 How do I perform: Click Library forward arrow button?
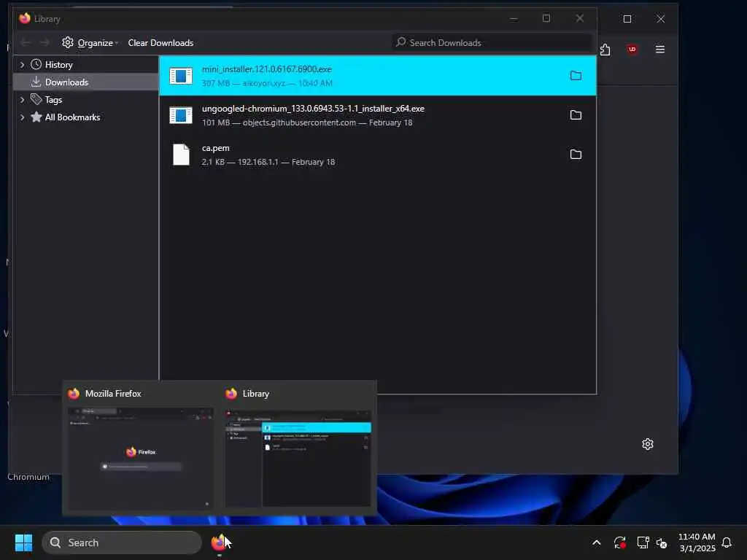coord(44,43)
